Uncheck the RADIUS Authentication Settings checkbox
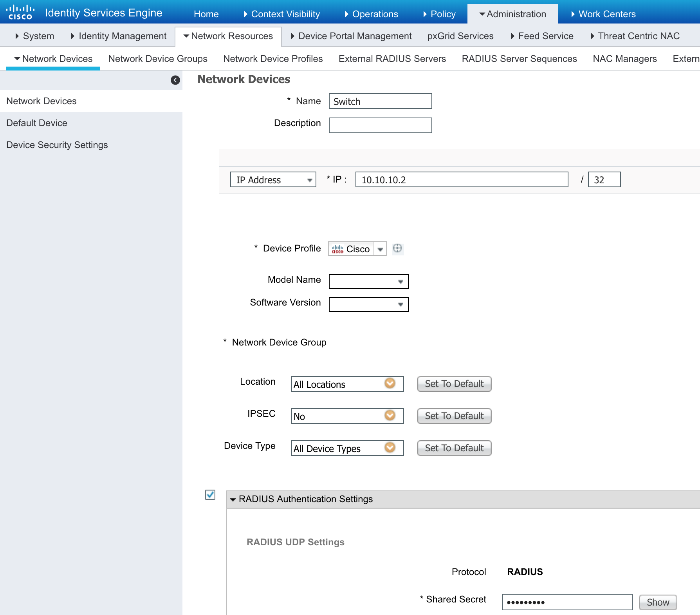The height and width of the screenshot is (615, 700). tap(210, 495)
